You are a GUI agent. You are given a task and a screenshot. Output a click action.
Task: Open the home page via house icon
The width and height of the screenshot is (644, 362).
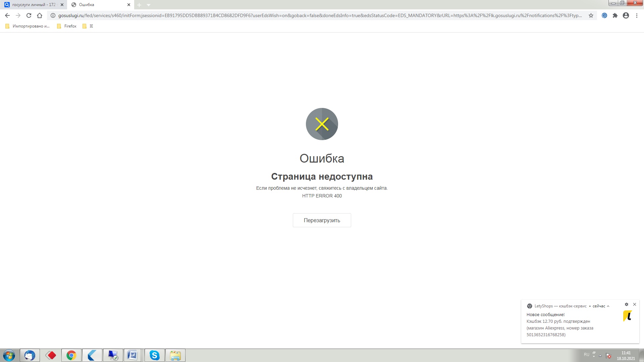tap(40, 15)
